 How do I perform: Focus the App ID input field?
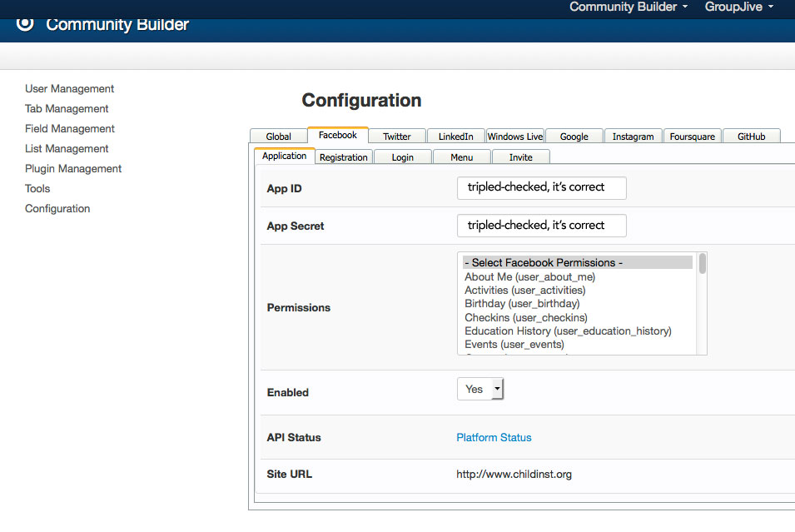[541, 187]
